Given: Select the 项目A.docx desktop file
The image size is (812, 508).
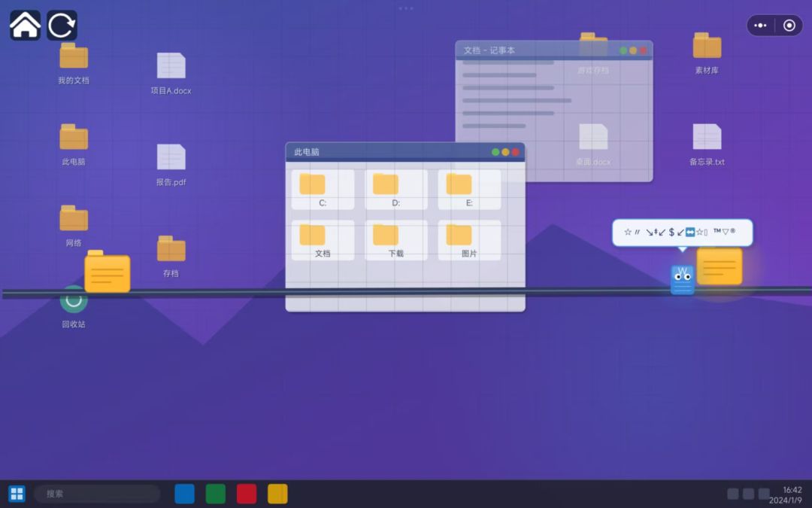Looking at the screenshot, I should 171,73.
